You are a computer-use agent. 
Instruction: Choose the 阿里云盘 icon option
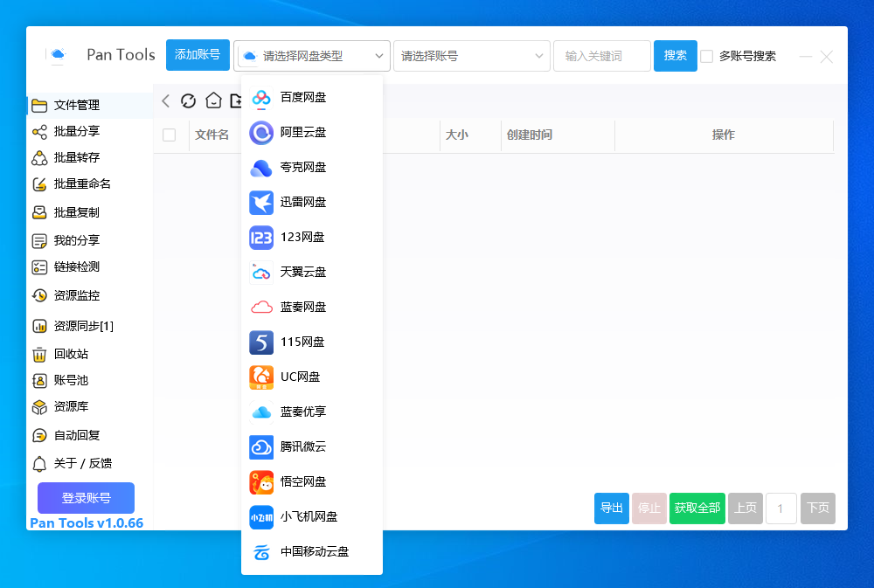261,132
